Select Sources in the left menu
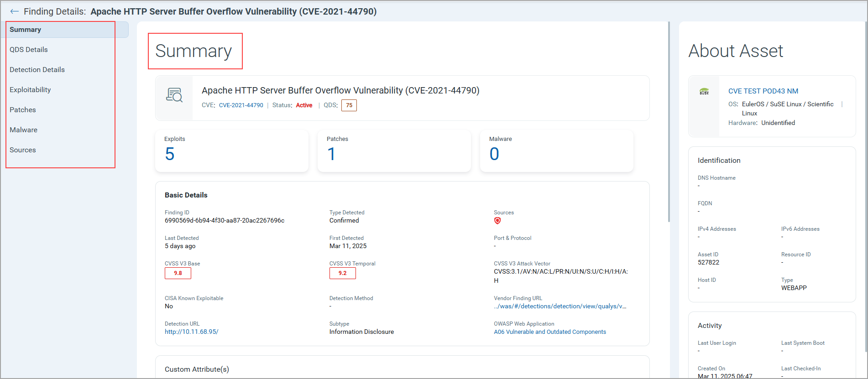868x379 pixels. 23,150
